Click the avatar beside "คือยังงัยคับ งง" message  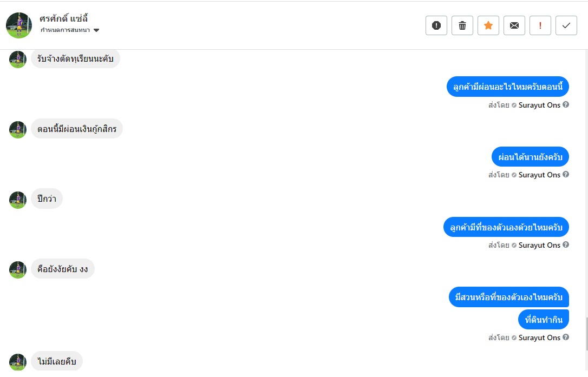tap(18, 269)
